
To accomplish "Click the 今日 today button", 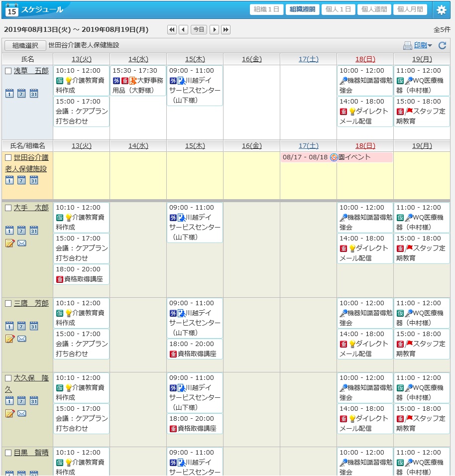I will [x=199, y=29].
